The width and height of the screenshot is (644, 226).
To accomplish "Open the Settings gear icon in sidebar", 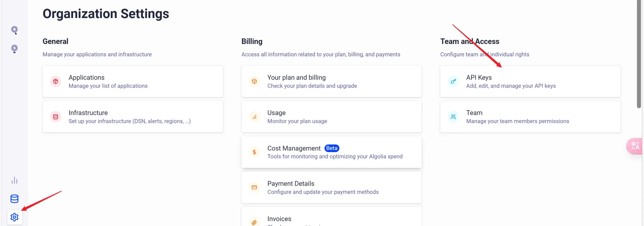I will click(x=15, y=217).
